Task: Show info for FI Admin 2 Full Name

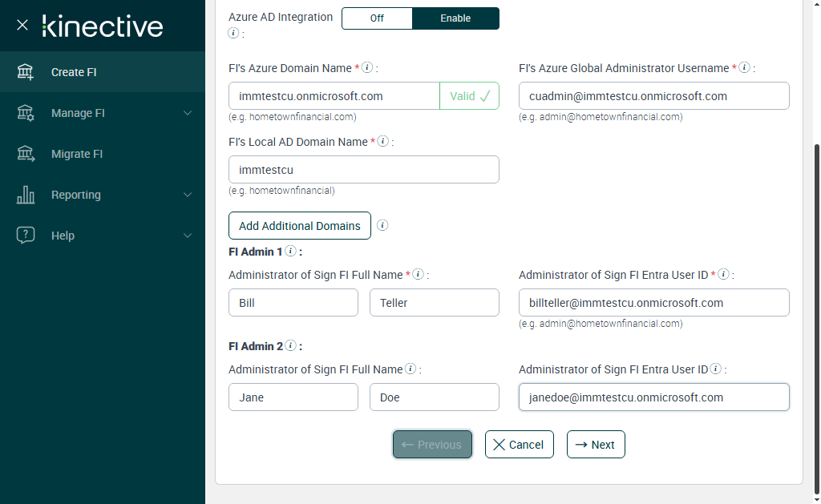Action: 411,369
